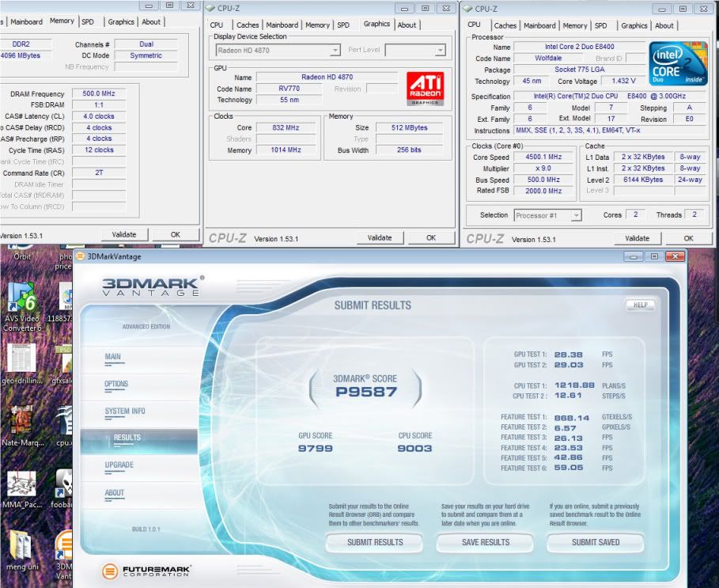Open the meng uni folder icon
Viewport: 719px width, 588px height.
[21, 550]
